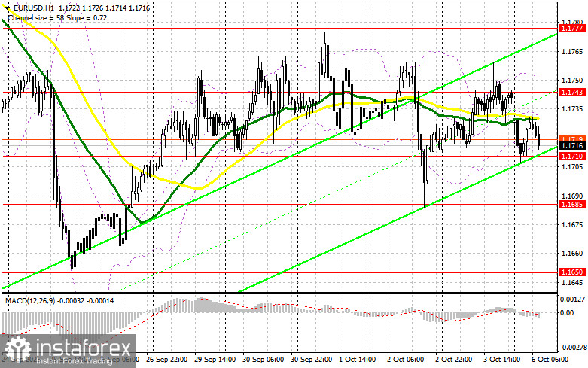Click the '1 Oct 14:00' time axis label
Image resolution: width=588 pixels, height=368 pixels.
[x=358, y=360]
